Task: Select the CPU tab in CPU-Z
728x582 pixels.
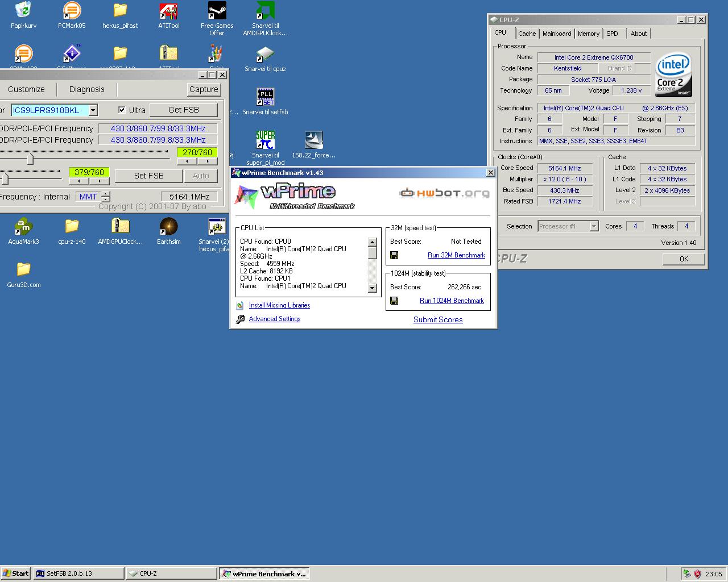Action: click(x=500, y=32)
